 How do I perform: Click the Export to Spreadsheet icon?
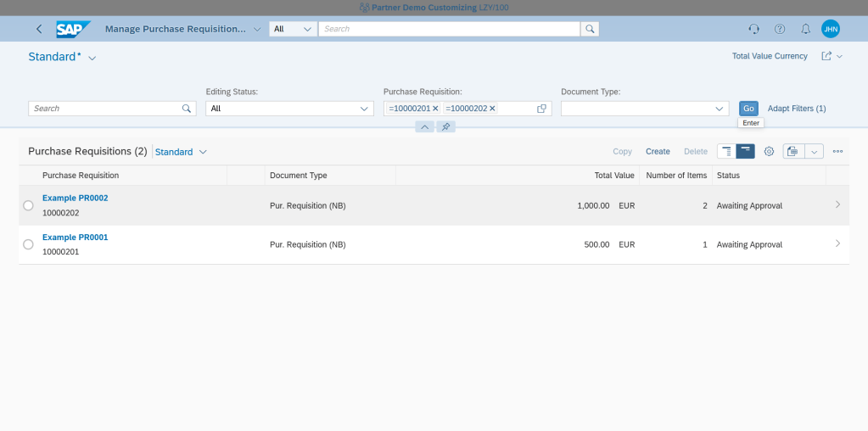pyautogui.click(x=792, y=152)
